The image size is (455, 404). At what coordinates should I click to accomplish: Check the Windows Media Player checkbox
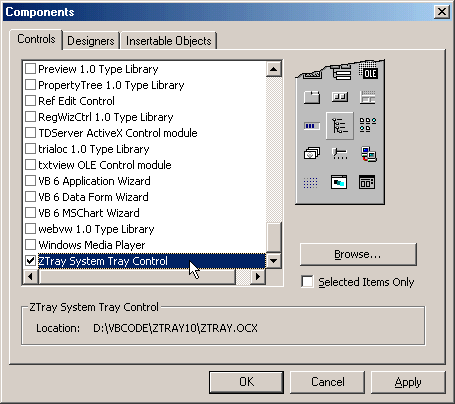30,245
